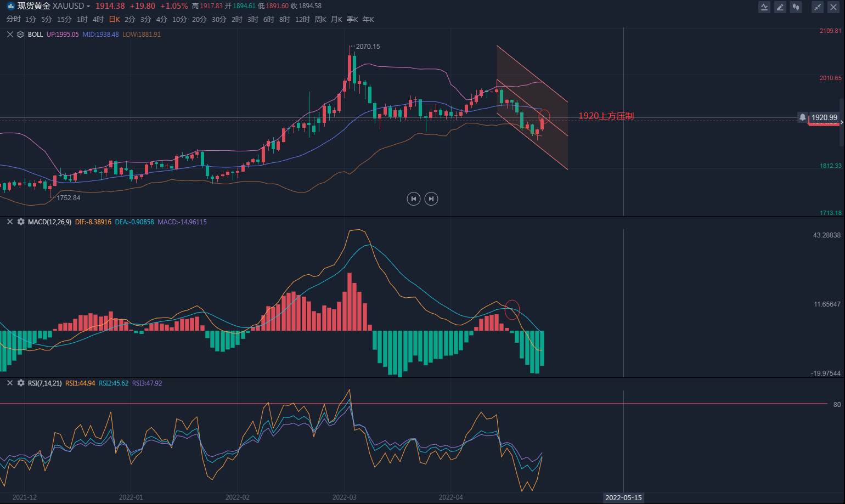The height and width of the screenshot is (504, 845).
Task: Switch to 6时 timeframe
Action: click(269, 19)
